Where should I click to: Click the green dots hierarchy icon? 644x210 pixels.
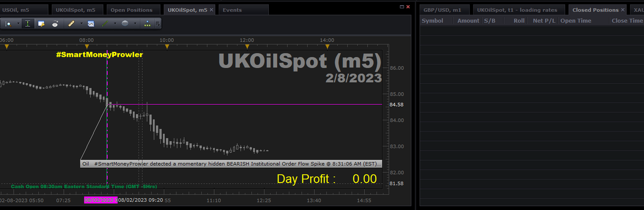click(x=148, y=24)
